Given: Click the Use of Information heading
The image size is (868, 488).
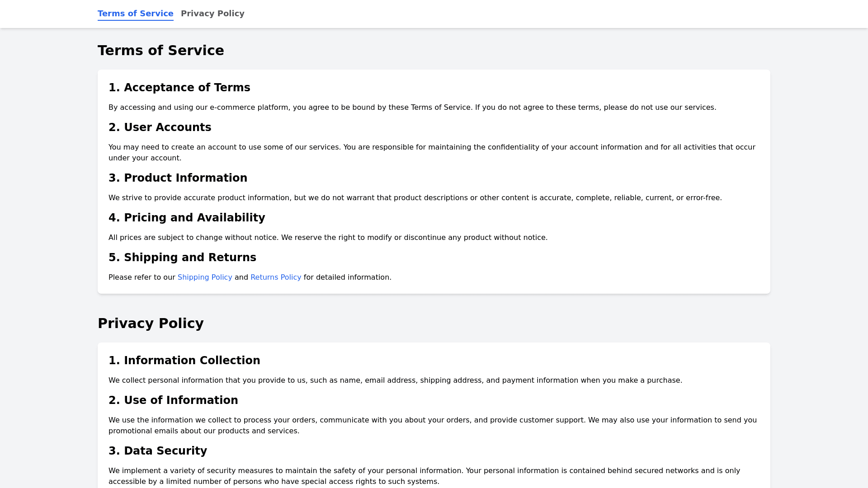Looking at the screenshot, I should click(x=173, y=400).
